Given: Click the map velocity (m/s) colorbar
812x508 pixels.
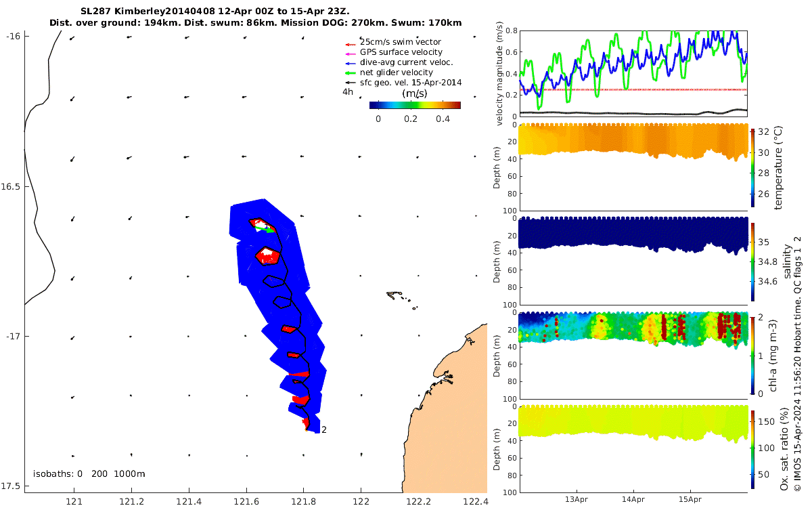Looking at the screenshot, I should click(415, 105).
